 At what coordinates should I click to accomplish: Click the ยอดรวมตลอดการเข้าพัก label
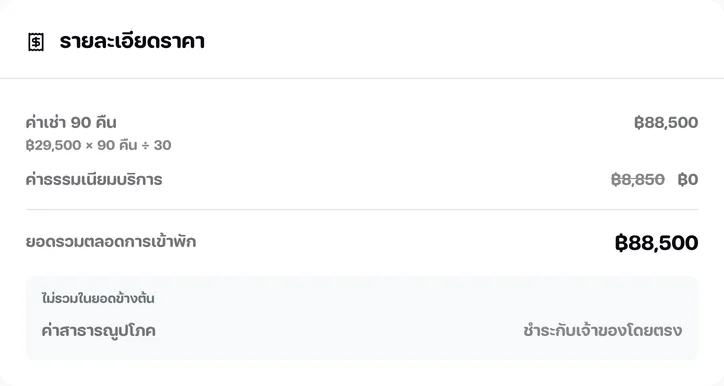point(111,241)
